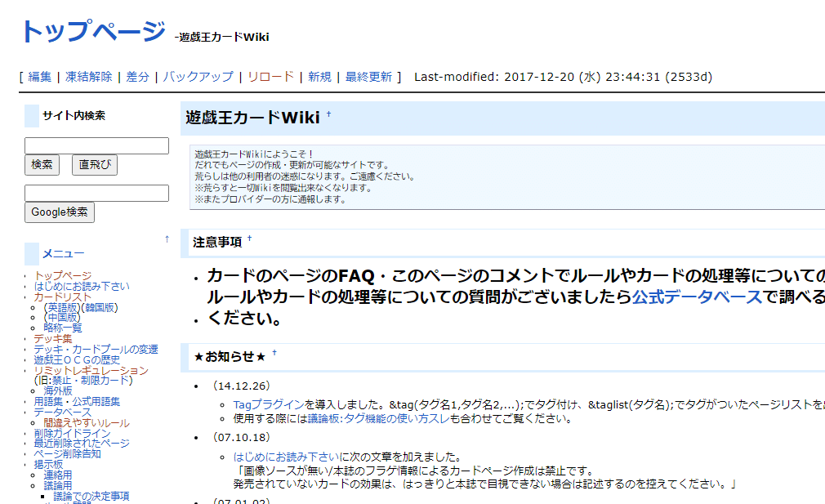Click the サイト内検索 heading
Screen dimensions: 825x504
pos(74,116)
